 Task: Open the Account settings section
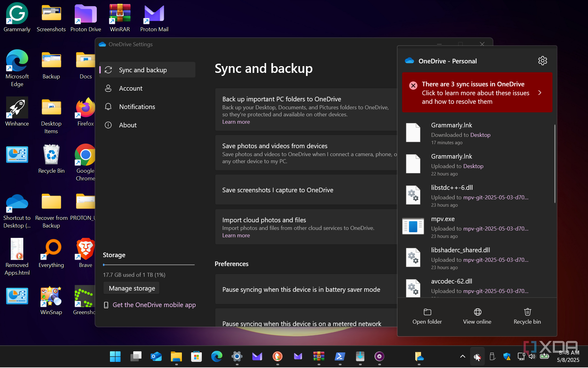[147, 88]
